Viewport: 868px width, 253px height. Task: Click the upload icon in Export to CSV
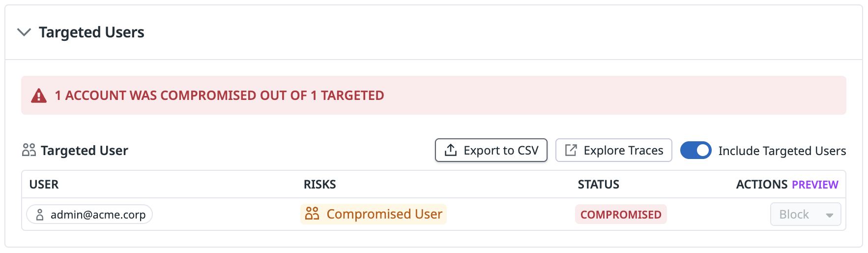[450, 150]
